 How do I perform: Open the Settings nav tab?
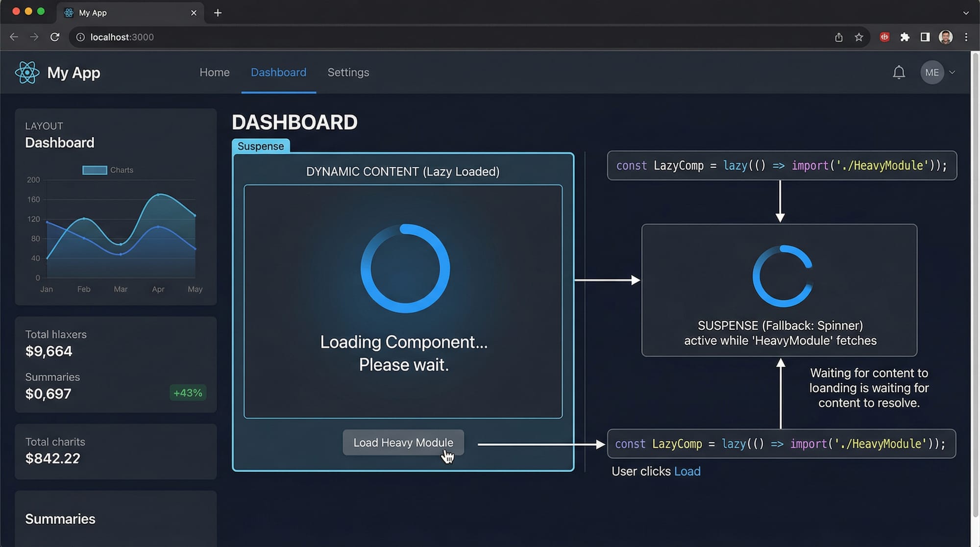tap(348, 73)
